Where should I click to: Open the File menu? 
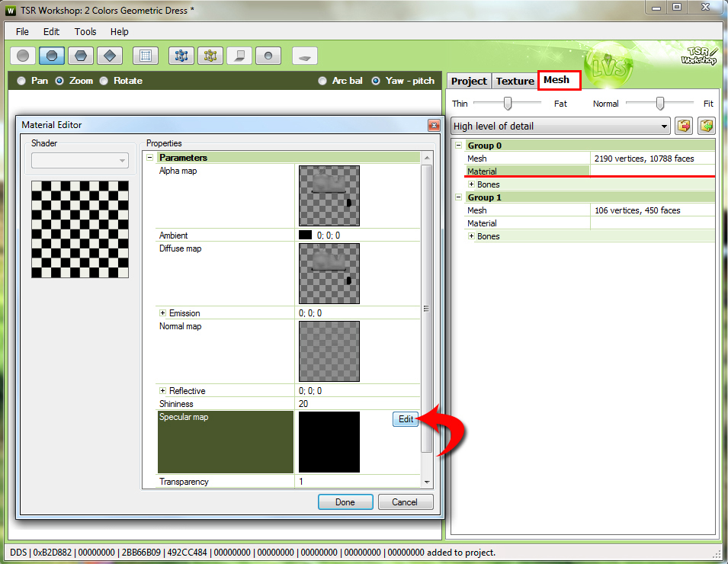point(22,31)
